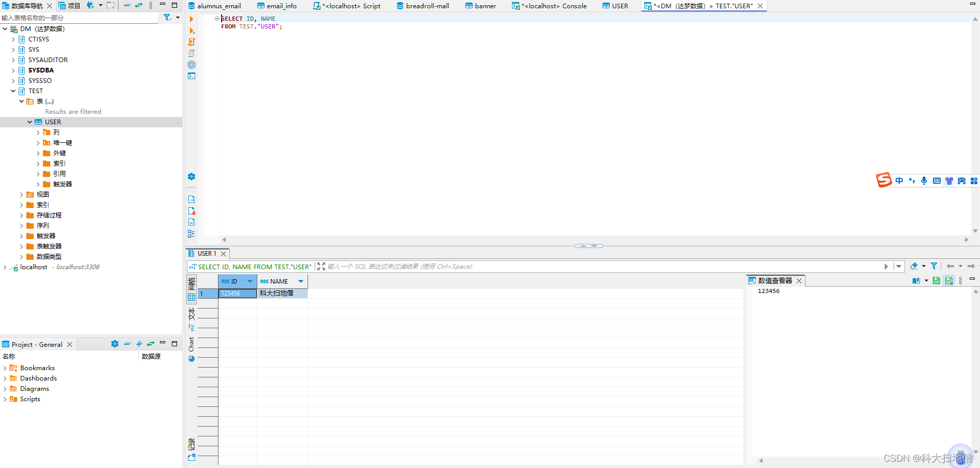980x468 pixels.
Task: Open the email_info editor tab
Action: pyautogui.click(x=281, y=6)
